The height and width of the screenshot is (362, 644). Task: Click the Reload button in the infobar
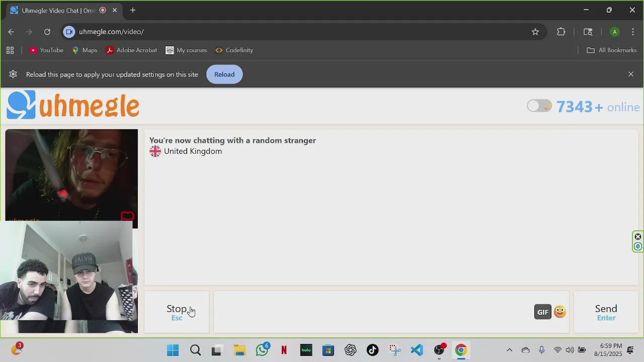224,74
